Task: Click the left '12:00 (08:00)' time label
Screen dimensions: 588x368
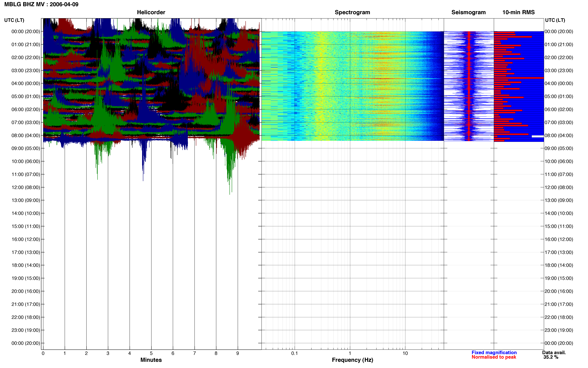Action: [26, 187]
